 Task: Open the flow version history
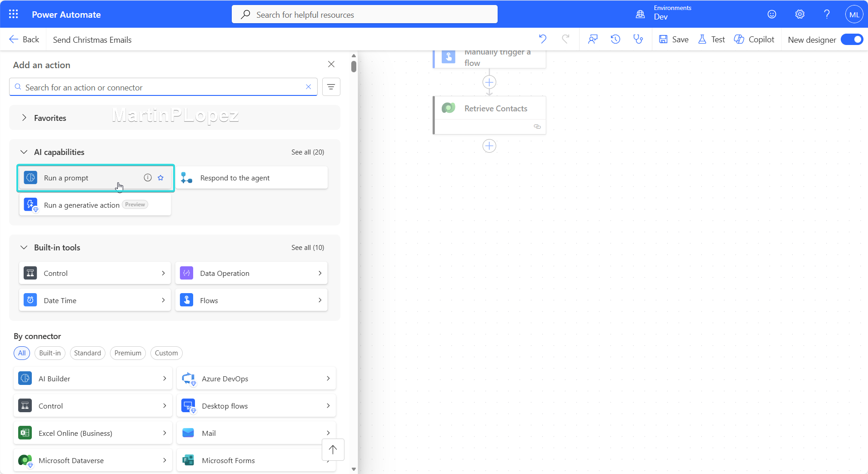pyautogui.click(x=615, y=39)
